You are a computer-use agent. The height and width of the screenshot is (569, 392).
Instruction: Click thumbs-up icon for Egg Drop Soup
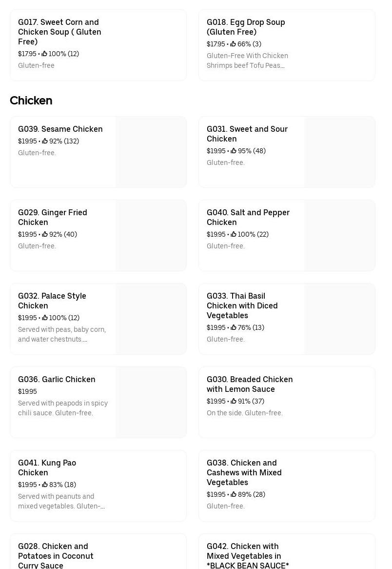pyautogui.click(x=233, y=44)
